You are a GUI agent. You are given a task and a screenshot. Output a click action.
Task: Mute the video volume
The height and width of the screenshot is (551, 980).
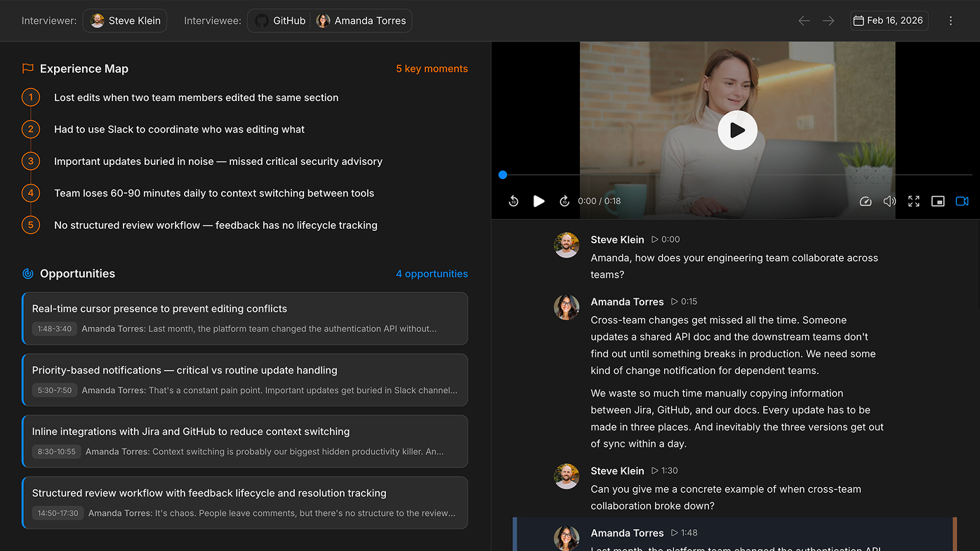[x=889, y=201]
